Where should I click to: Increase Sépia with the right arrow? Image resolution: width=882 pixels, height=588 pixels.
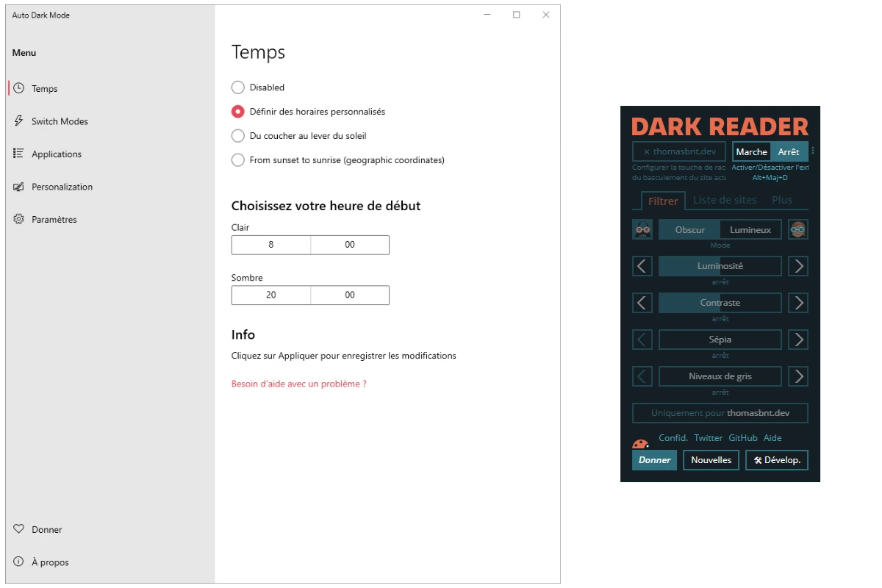click(798, 340)
